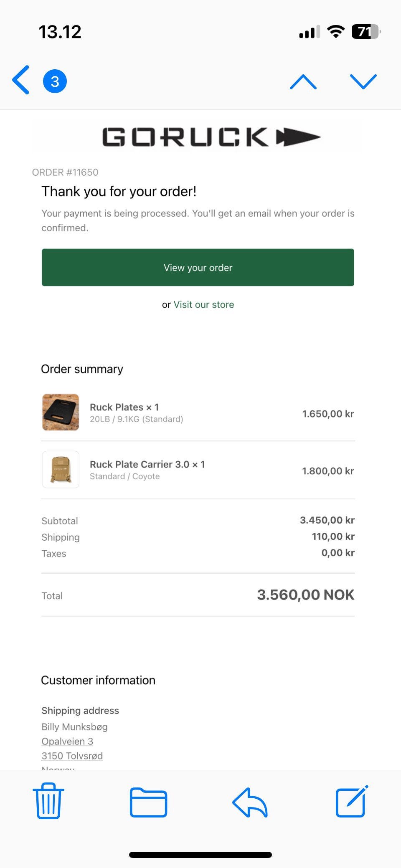Tap the clock showing 13.12

click(60, 32)
